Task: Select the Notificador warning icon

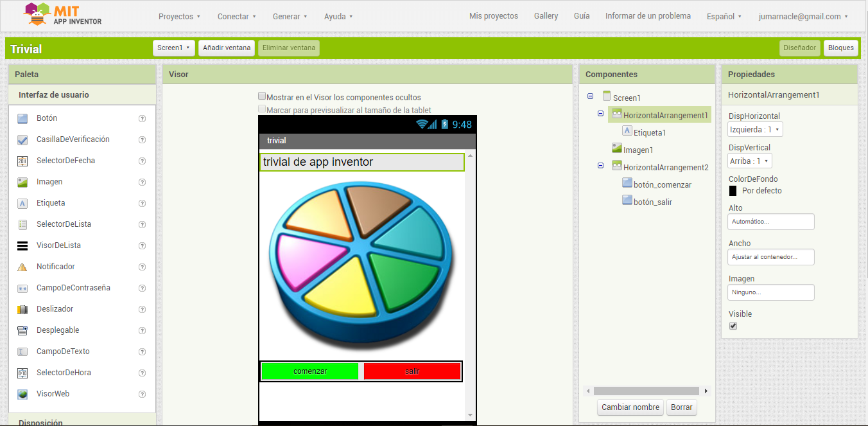Action: pyautogui.click(x=22, y=267)
